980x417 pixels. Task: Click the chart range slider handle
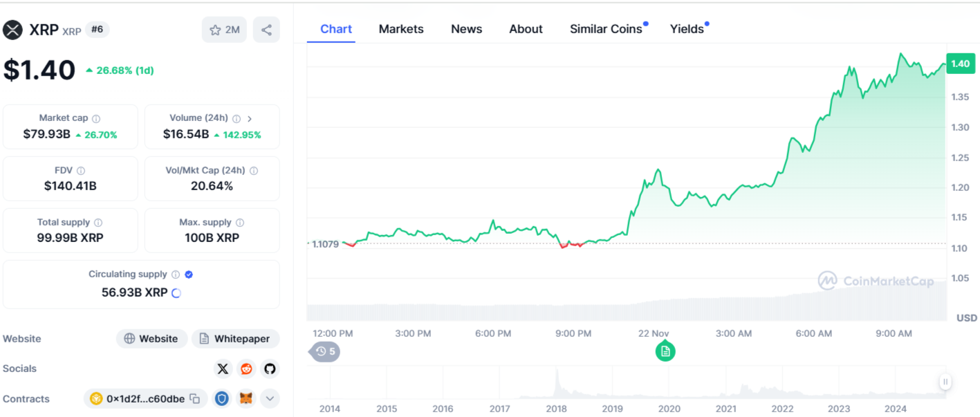945,381
